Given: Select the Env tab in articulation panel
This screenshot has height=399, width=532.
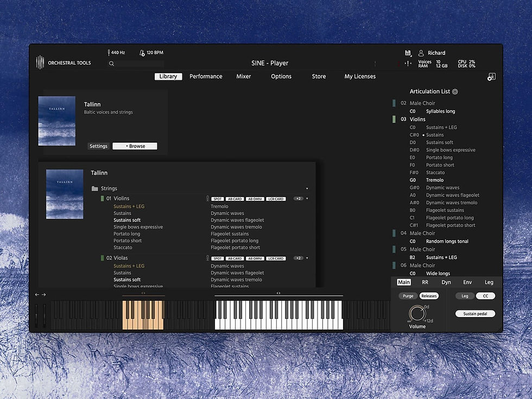Looking at the screenshot, I should 467,282.
